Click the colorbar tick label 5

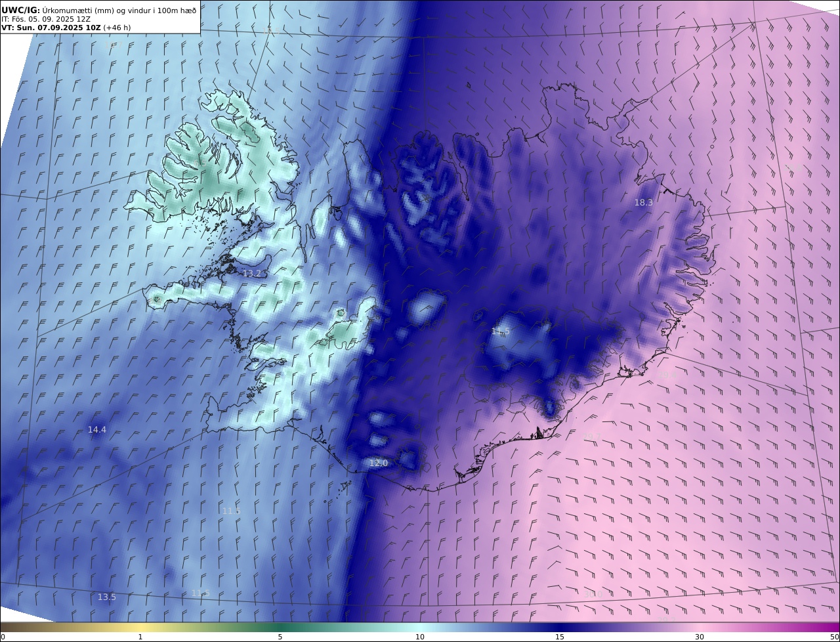tap(280, 637)
